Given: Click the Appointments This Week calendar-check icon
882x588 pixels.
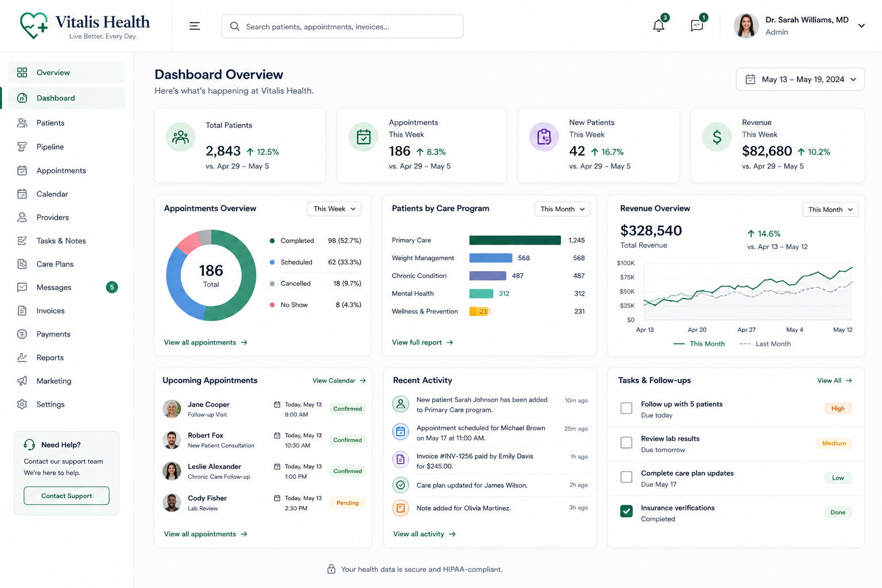Looking at the screenshot, I should coord(363,137).
